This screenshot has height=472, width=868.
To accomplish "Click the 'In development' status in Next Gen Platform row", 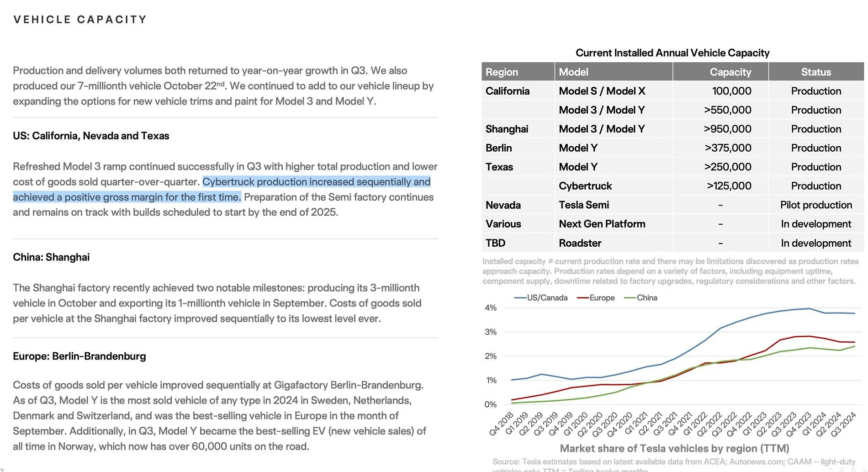I will [816, 224].
